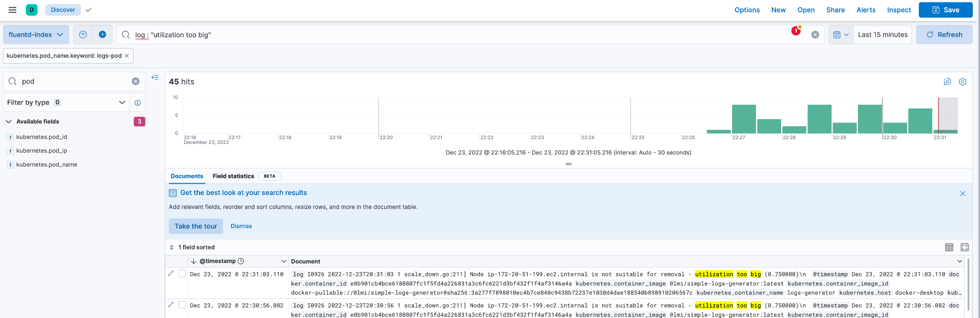Screen dimensions: 980x318
Task: Collapse the Available fields section
Action: pyautogui.click(x=9, y=121)
